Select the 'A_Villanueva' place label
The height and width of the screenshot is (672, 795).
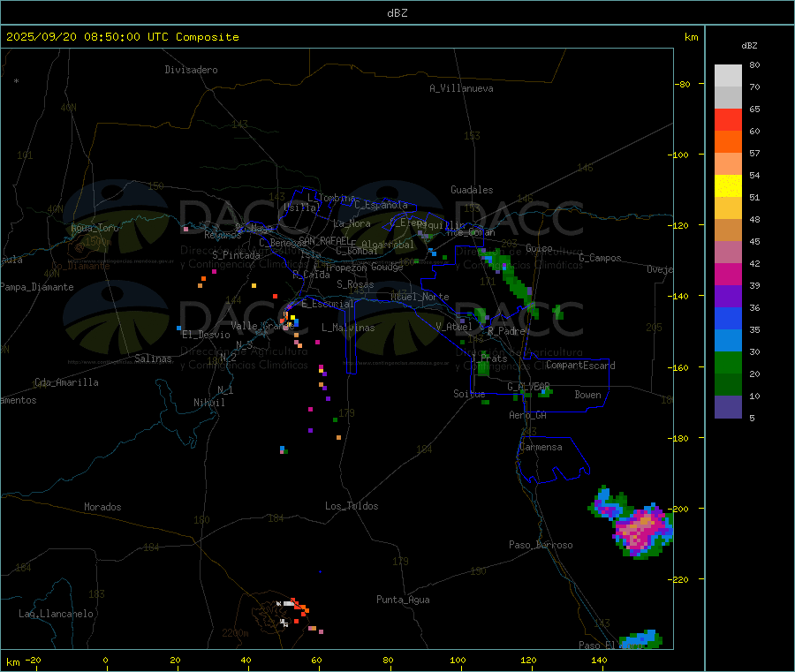point(461,88)
